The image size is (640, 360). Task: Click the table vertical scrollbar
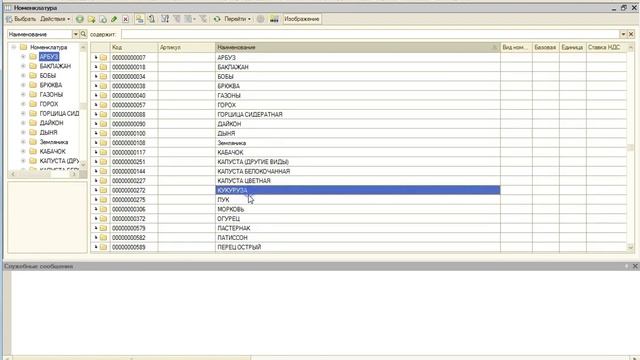pyautogui.click(x=630, y=147)
